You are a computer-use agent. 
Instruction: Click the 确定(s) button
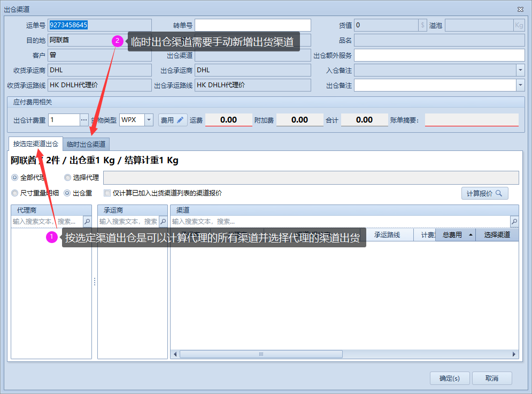(x=449, y=378)
